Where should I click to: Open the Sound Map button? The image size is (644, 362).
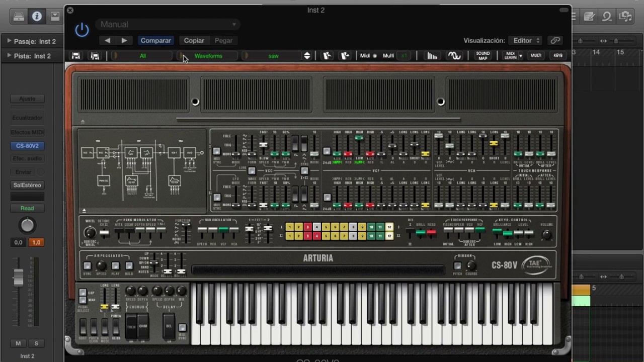point(482,56)
